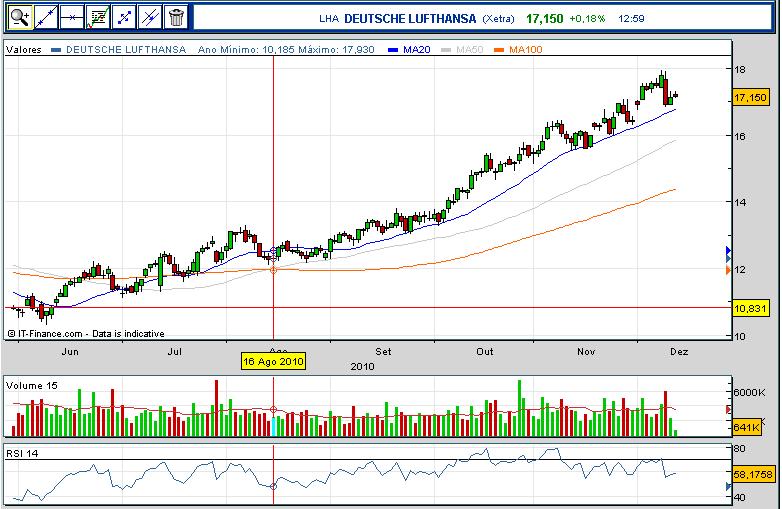Click the LHA ticker symbol

point(329,19)
